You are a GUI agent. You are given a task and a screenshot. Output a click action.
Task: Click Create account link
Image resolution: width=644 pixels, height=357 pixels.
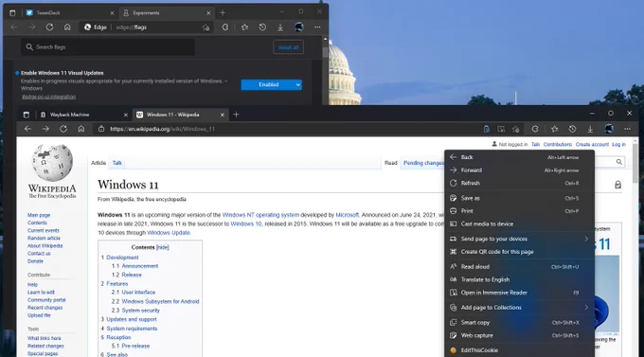click(x=592, y=144)
